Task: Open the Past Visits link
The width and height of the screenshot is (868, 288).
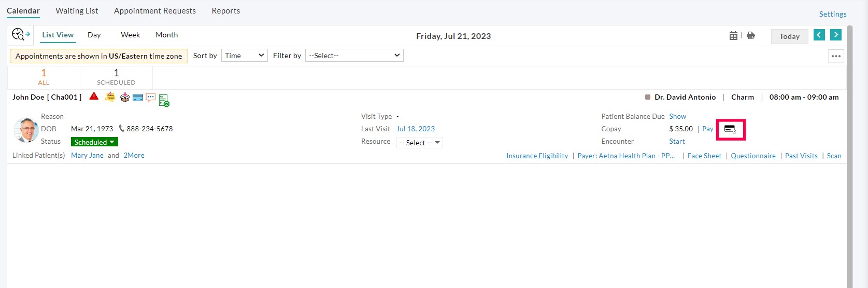Action: pos(801,156)
